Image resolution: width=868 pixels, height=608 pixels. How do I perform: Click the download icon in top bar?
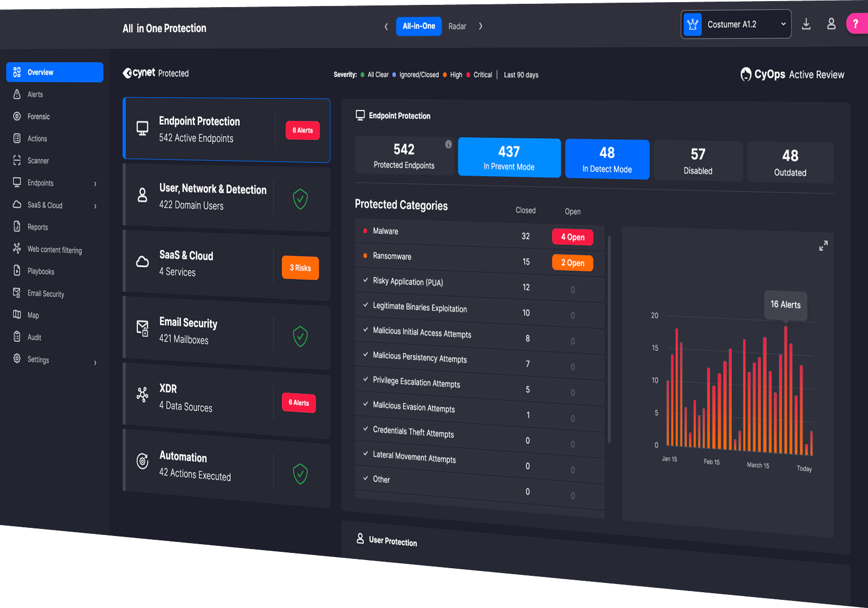point(806,25)
